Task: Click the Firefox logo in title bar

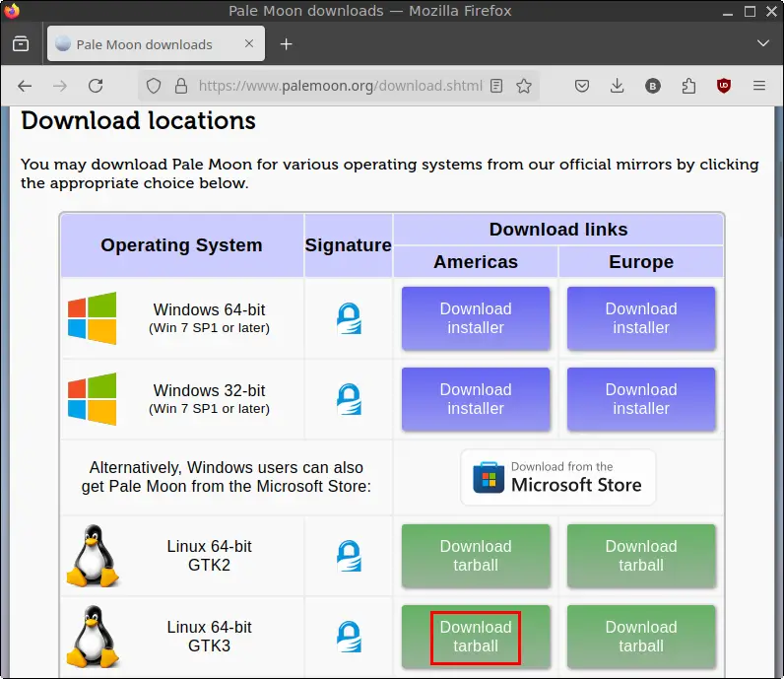Action: pyautogui.click(x=11, y=11)
